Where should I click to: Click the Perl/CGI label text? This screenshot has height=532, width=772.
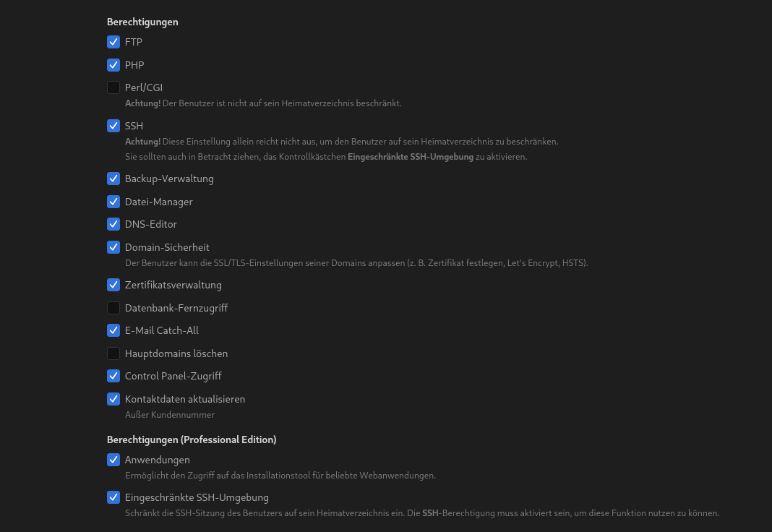pos(144,87)
